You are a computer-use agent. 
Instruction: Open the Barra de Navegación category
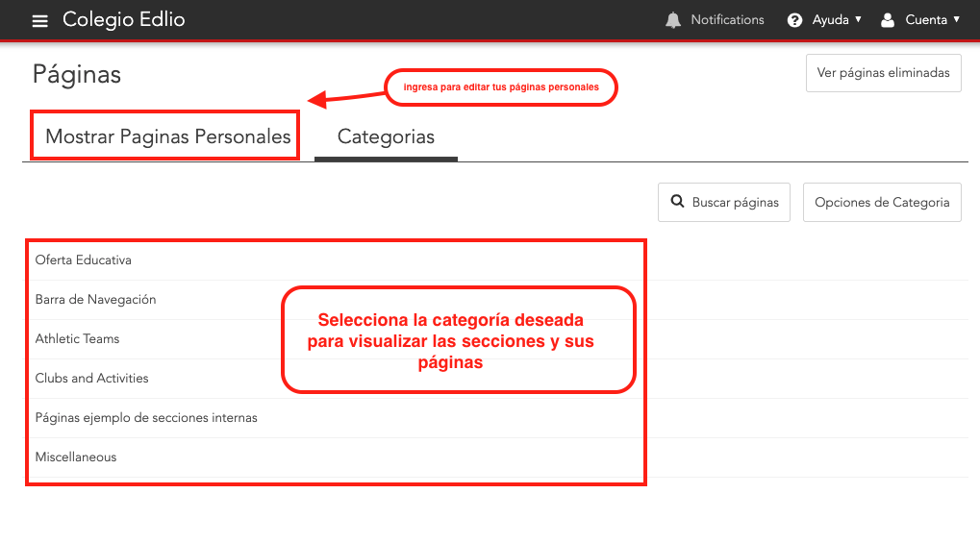point(95,300)
